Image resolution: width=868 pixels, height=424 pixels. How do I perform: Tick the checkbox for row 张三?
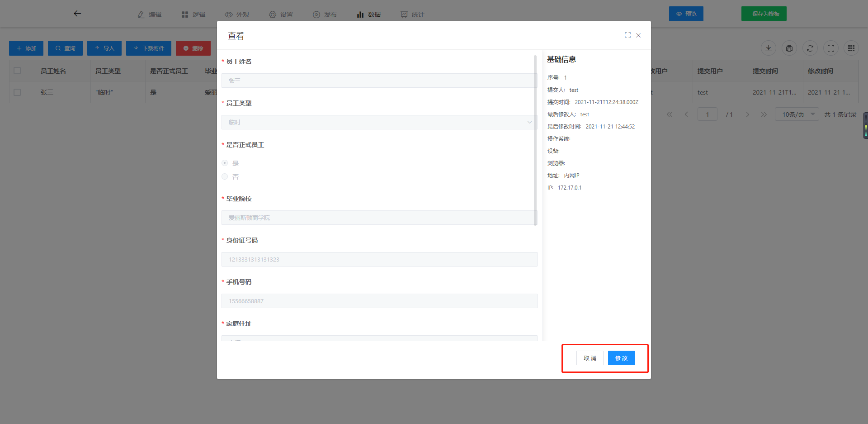(x=17, y=92)
